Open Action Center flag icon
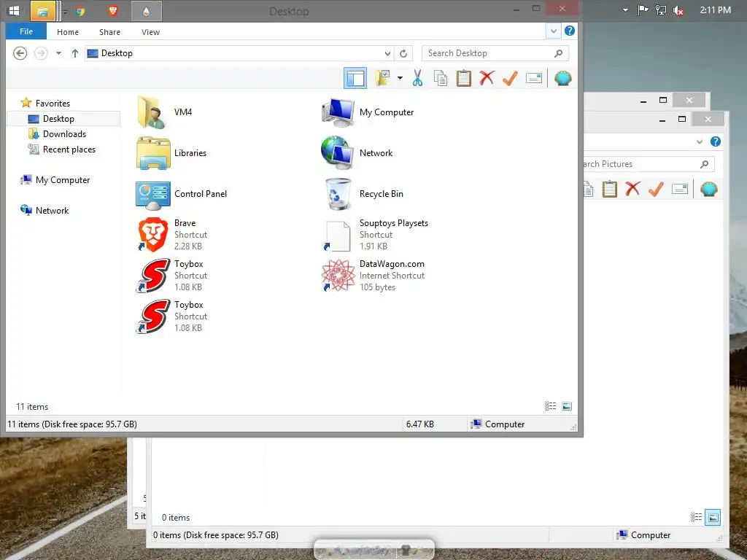This screenshot has height=560, width=747. pos(643,10)
